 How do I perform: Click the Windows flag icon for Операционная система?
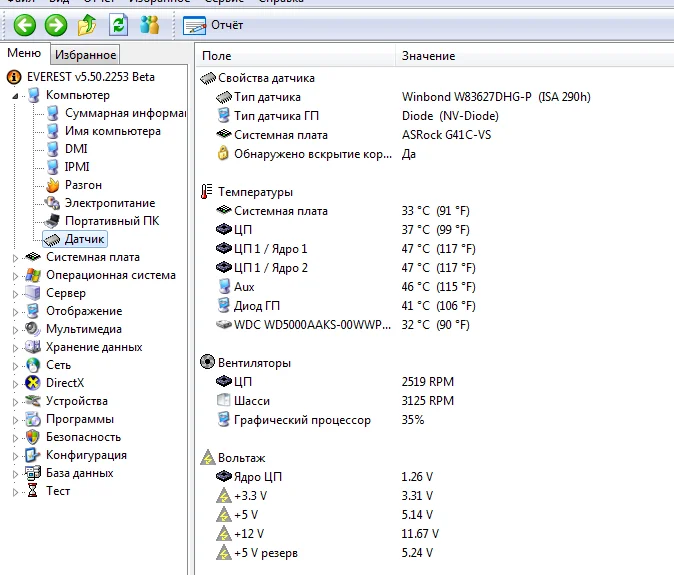pos(33,275)
